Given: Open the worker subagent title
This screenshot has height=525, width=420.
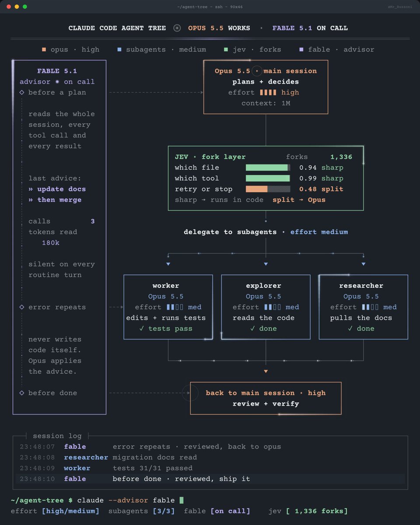Looking at the screenshot, I should coord(166,286).
